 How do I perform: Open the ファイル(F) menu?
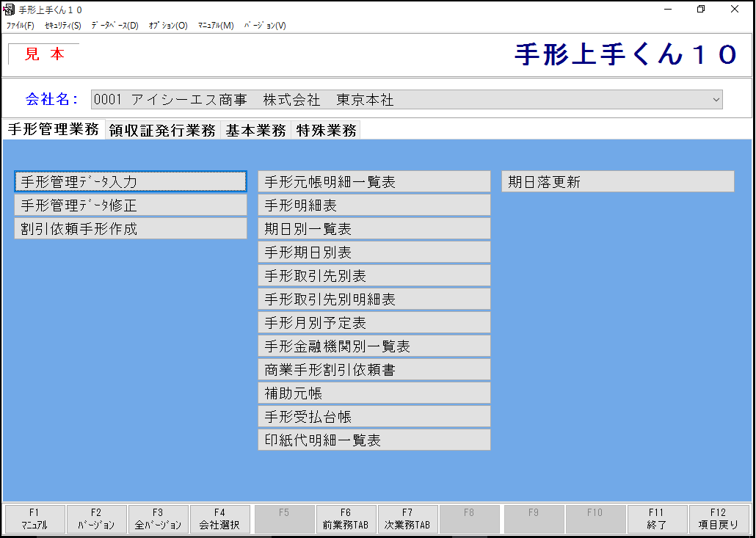pyautogui.click(x=21, y=26)
